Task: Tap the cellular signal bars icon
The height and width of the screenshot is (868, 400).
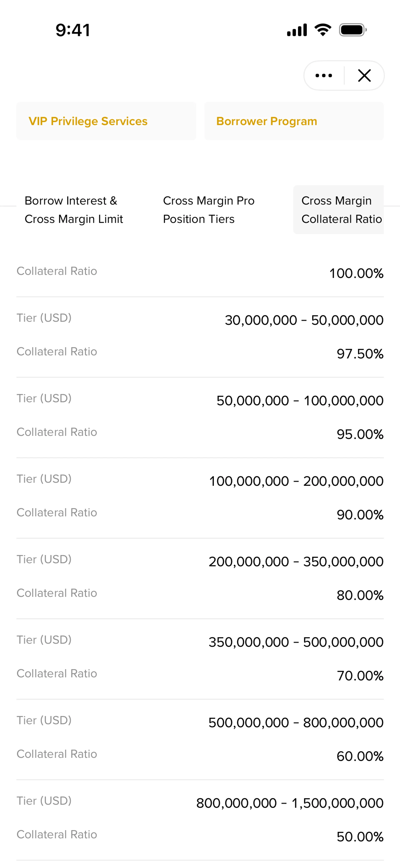Action: tap(297, 30)
